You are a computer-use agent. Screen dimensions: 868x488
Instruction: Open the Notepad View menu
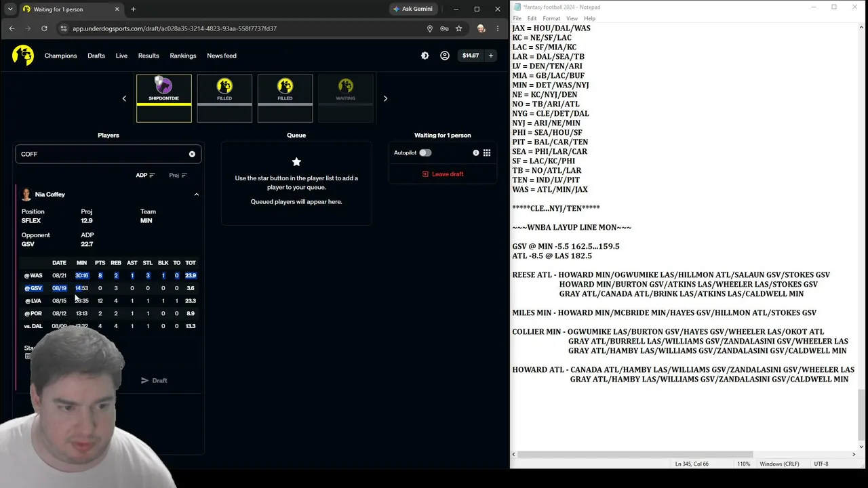point(572,18)
